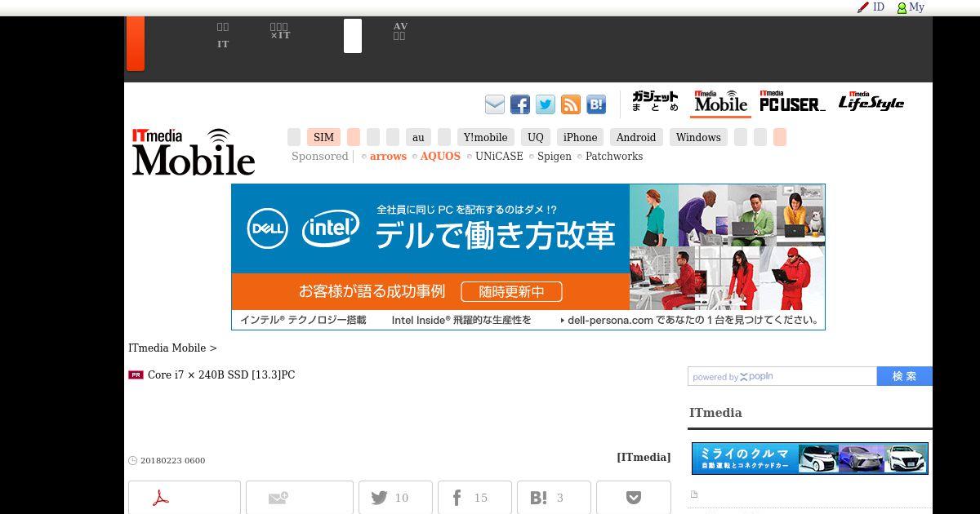This screenshot has width=980, height=514.
Task: Click the large ITmedia Mobile logo
Action: coord(194,152)
